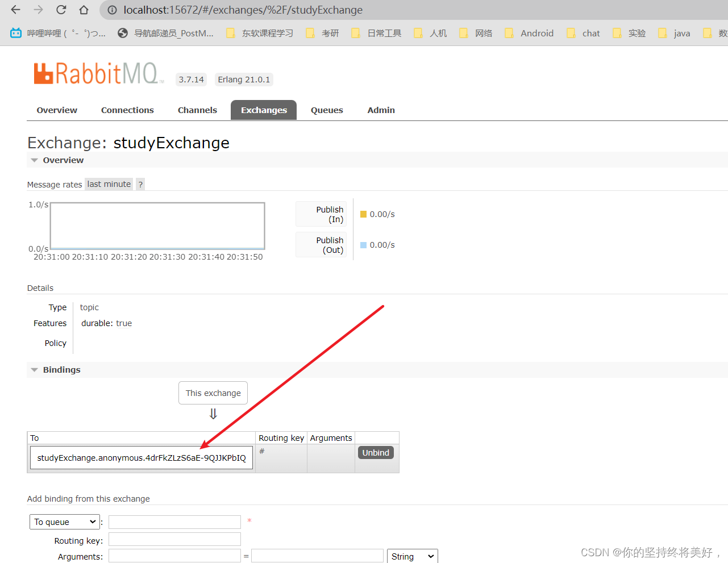Click the destination queue name field

(174, 522)
